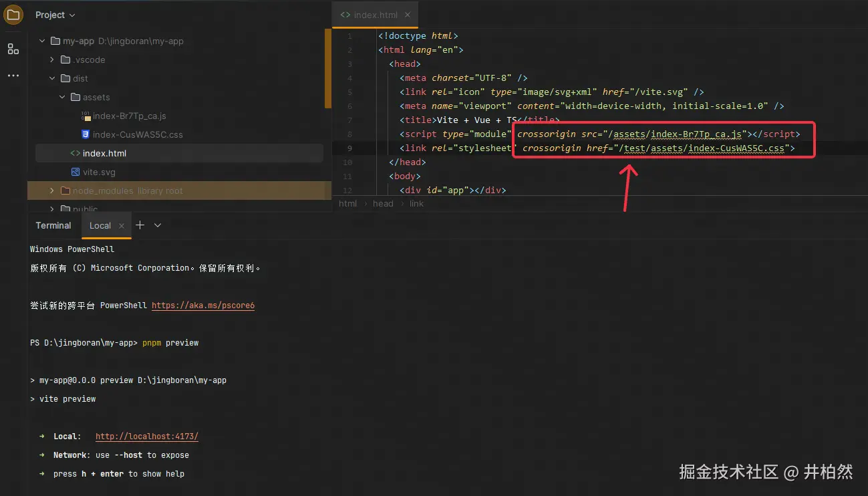Select the Terminal panel label
The width and height of the screenshot is (868, 496).
[53, 225]
